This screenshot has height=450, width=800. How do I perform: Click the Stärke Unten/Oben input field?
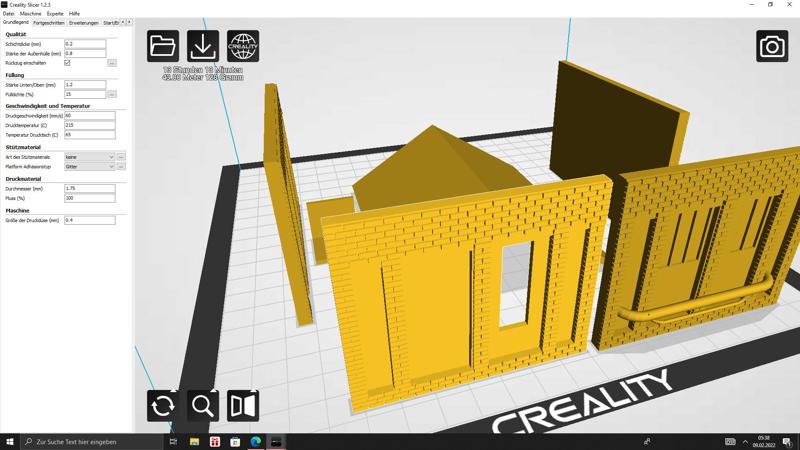[x=85, y=85]
